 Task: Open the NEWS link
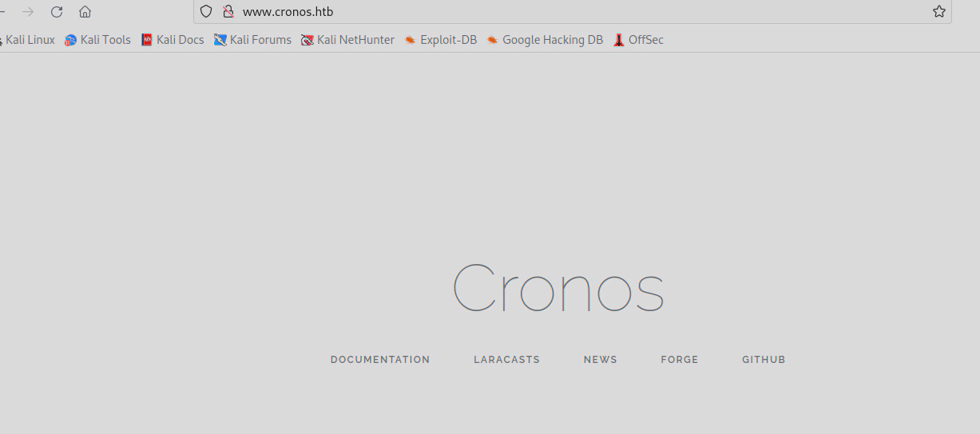click(601, 360)
